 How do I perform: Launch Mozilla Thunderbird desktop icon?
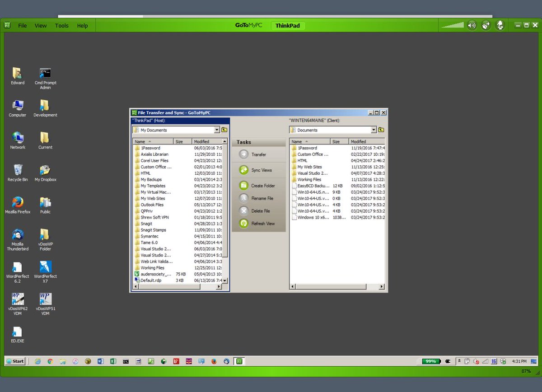[18, 239]
